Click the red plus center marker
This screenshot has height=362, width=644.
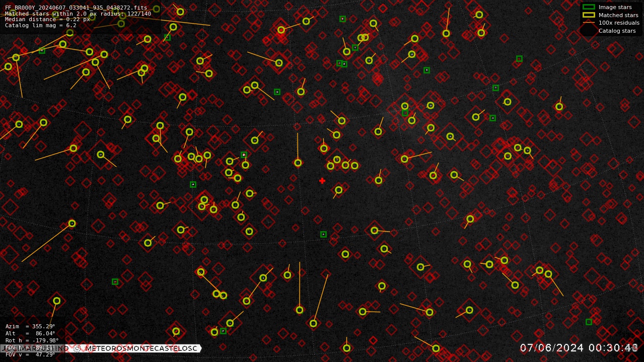point(322,181)
